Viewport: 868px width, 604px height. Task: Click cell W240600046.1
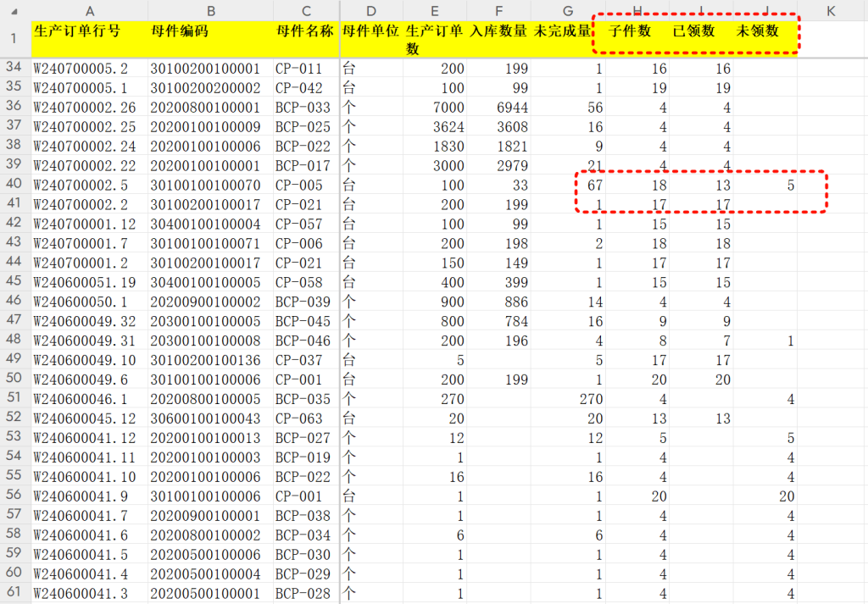point(90,399)
